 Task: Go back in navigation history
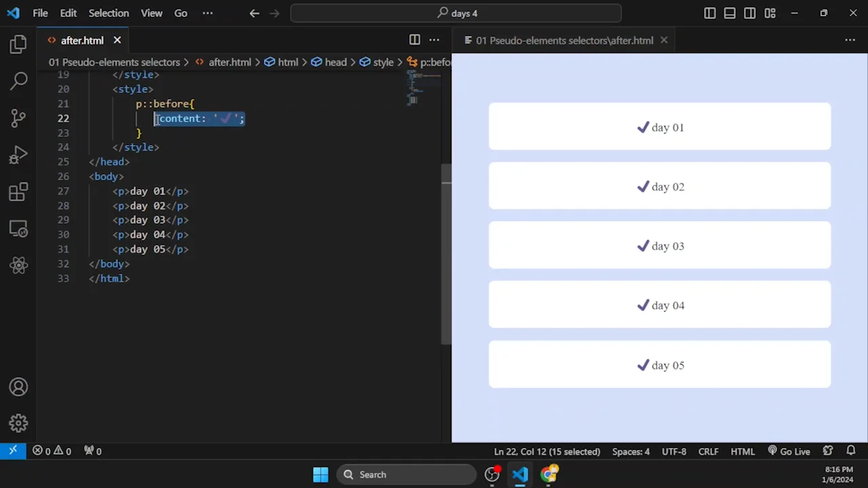click(254, 13)
